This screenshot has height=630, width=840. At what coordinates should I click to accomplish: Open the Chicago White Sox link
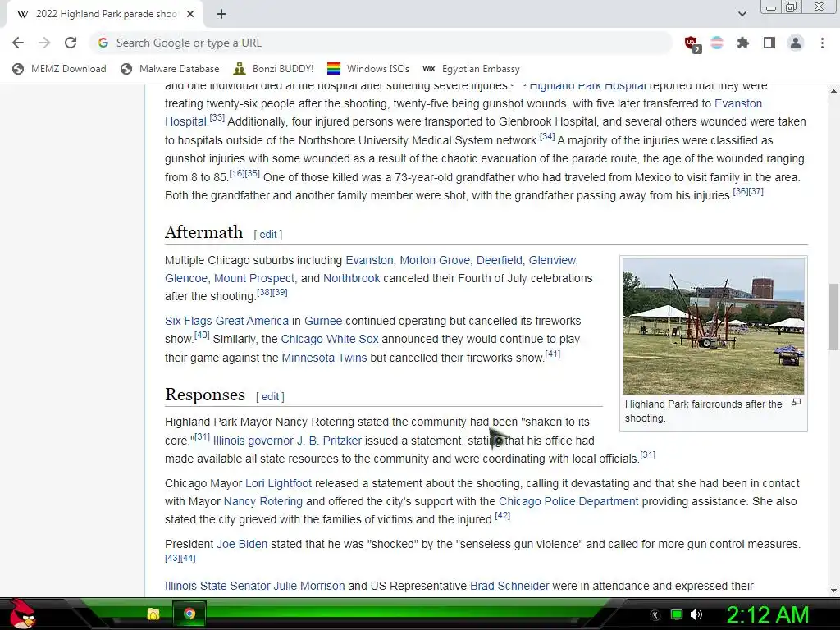pyautogui.click(x=330, y=339)
